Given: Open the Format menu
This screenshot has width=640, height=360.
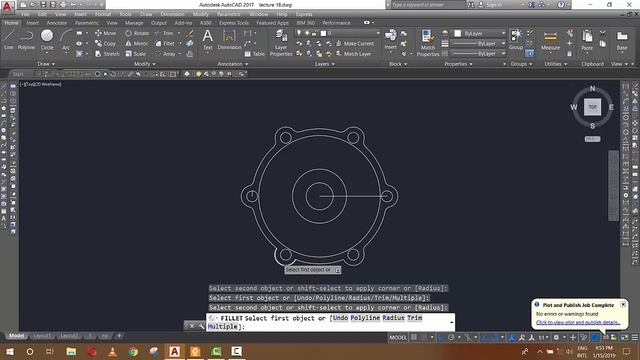Looking at the screenshot, I should point(102,14).
